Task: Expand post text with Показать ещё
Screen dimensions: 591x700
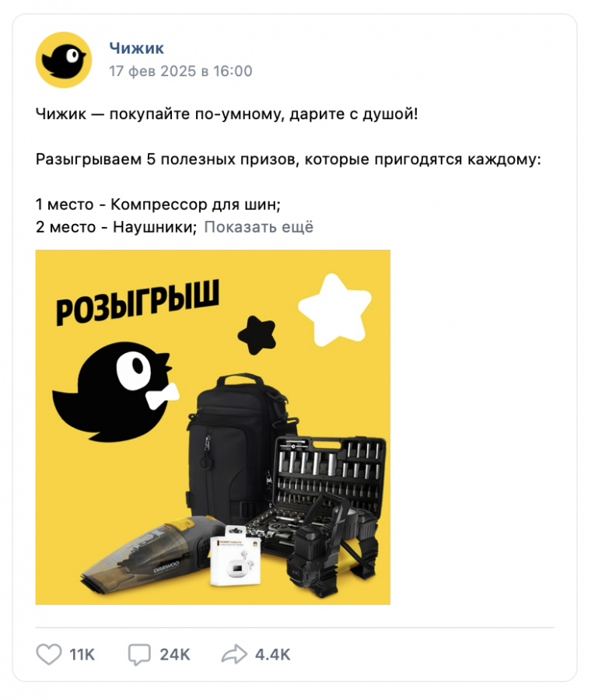Action: pos(259,227)
